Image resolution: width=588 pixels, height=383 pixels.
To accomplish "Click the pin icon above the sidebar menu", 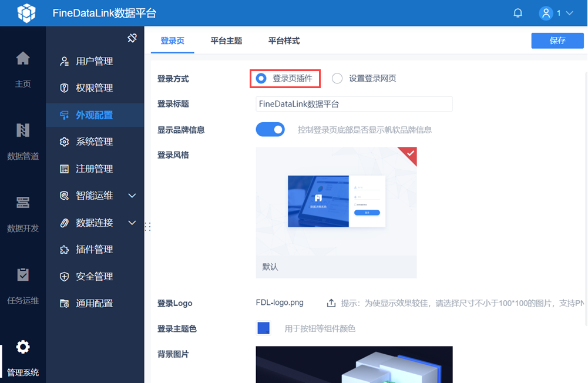I will tap(132, 38).
